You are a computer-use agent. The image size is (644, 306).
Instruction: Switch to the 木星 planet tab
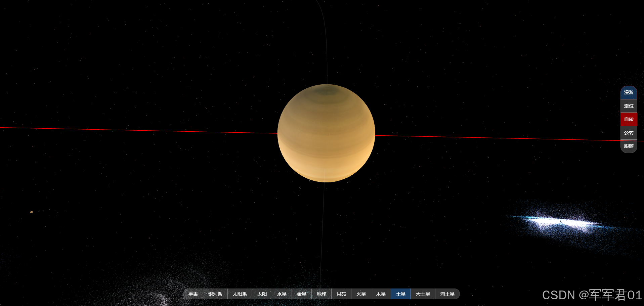[x=381, y=294]
